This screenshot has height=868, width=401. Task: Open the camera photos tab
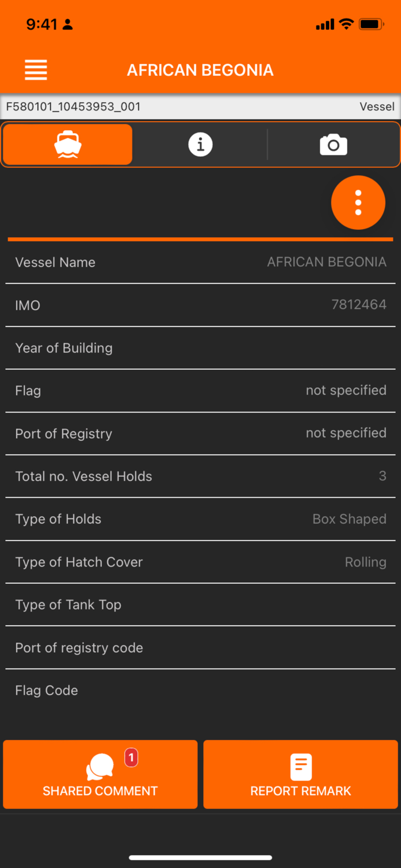pos(333,145)
